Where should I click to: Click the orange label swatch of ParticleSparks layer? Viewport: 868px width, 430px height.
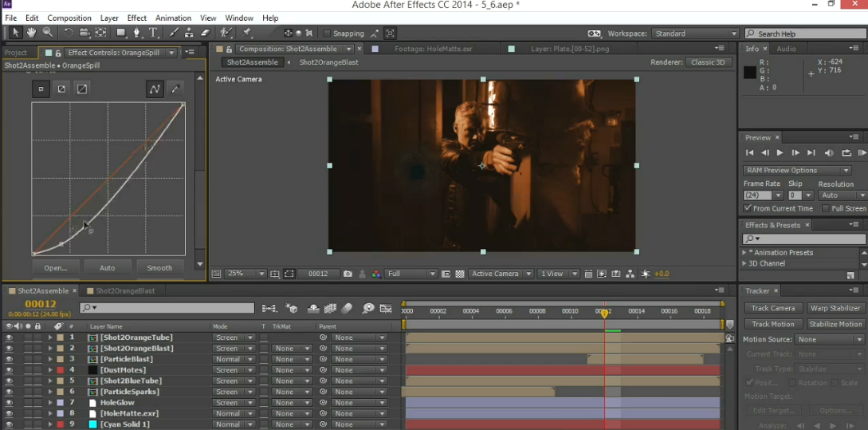coord(60,392)
